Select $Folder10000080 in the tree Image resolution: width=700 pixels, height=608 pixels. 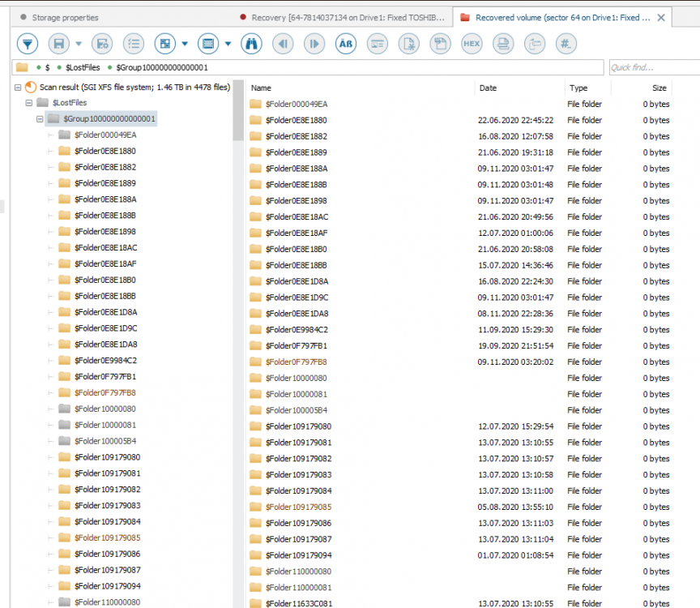(x=105, y=409)
